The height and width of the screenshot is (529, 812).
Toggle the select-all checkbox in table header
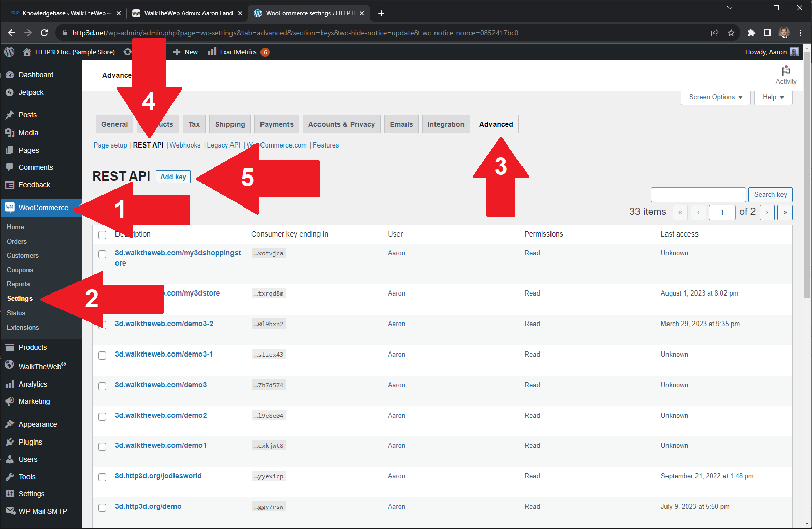(x=102, y=235)
